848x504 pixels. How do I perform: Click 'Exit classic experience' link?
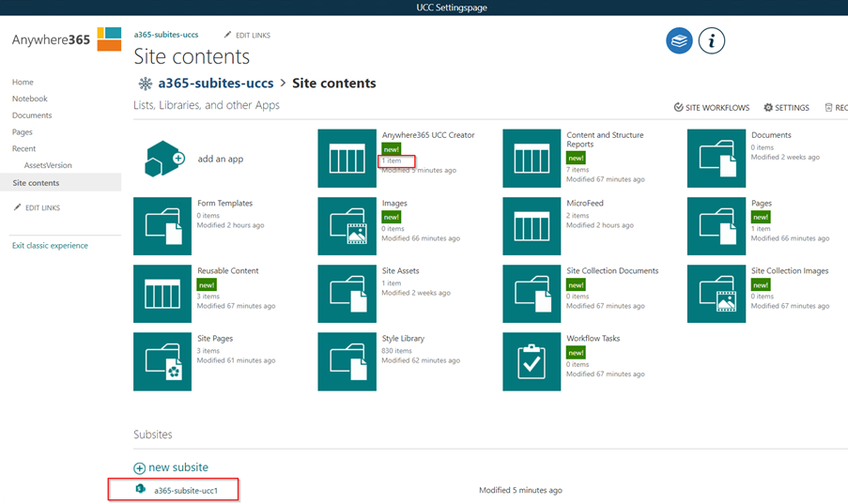50,246
